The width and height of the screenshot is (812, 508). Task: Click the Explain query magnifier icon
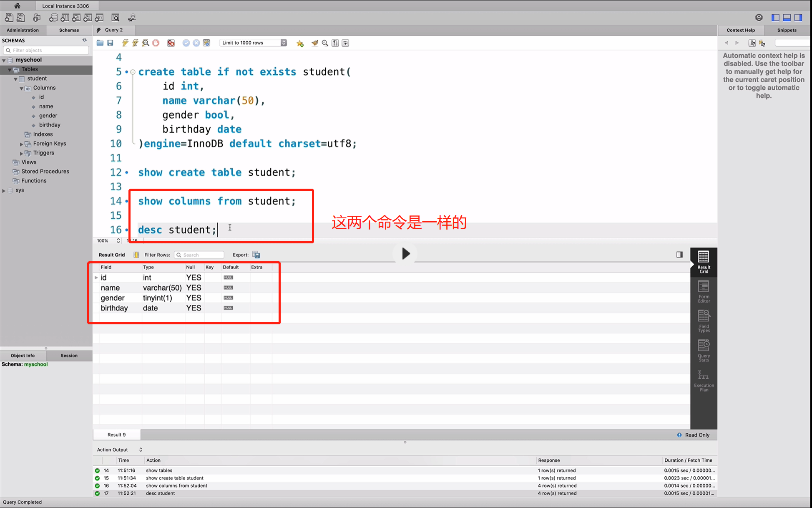click(x=146, y=43)
